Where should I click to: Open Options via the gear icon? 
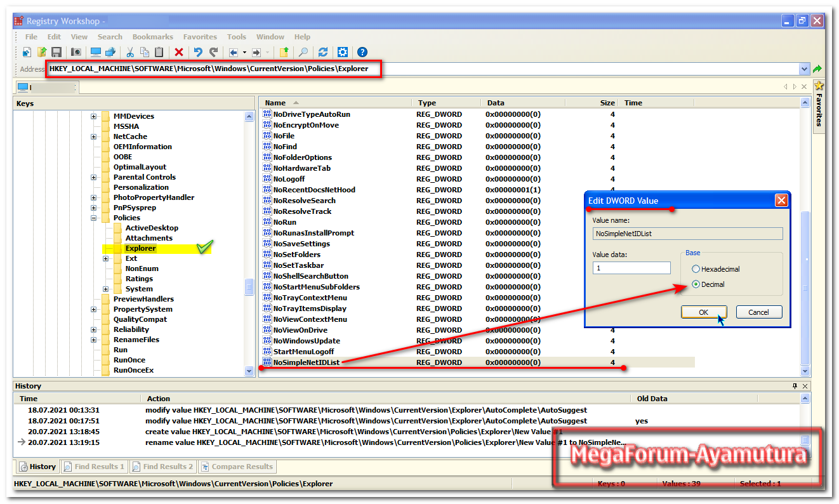pyautogui.click(x=343, y=52)
